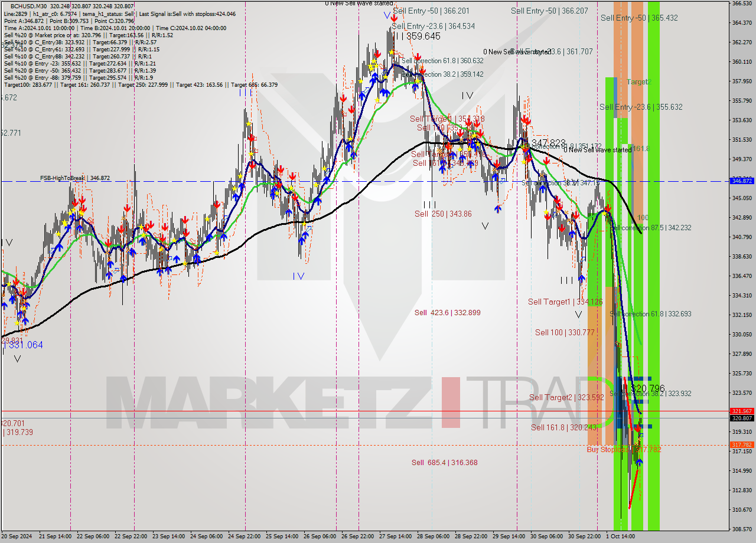Click the 346.872 price tag on axis
756x543 pixels.
click(742, 181)
